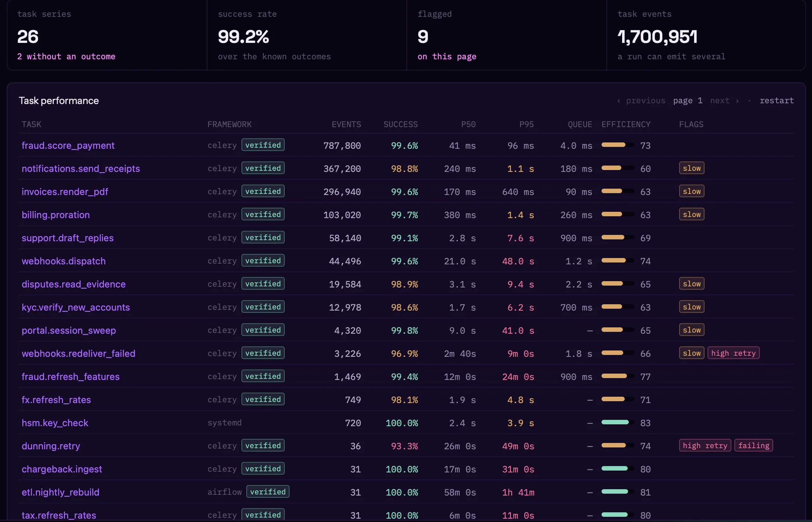
Task: Sort by the EVENTS column header
Action: coord(346,125)
